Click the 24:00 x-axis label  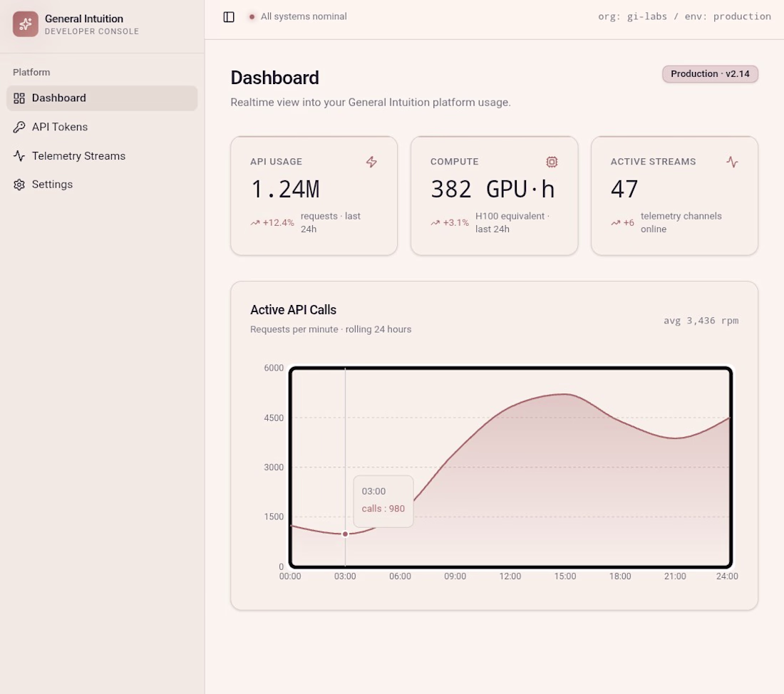click(727, 576)
